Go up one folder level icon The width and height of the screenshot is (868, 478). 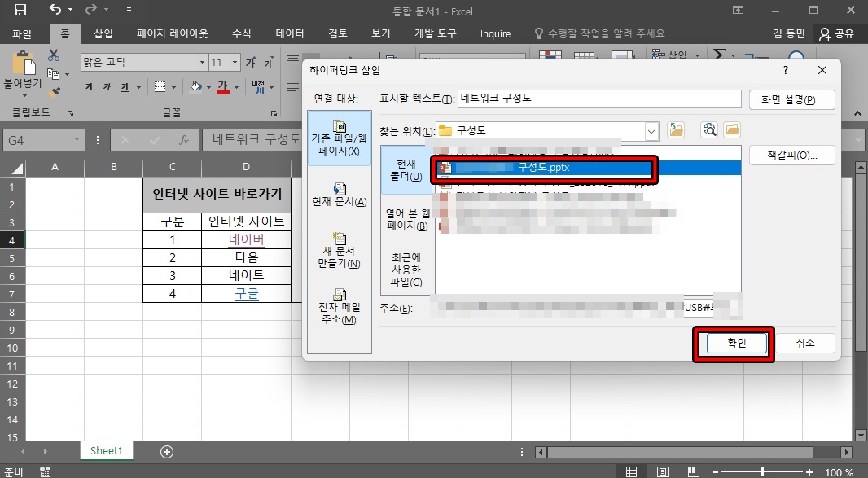676,130
